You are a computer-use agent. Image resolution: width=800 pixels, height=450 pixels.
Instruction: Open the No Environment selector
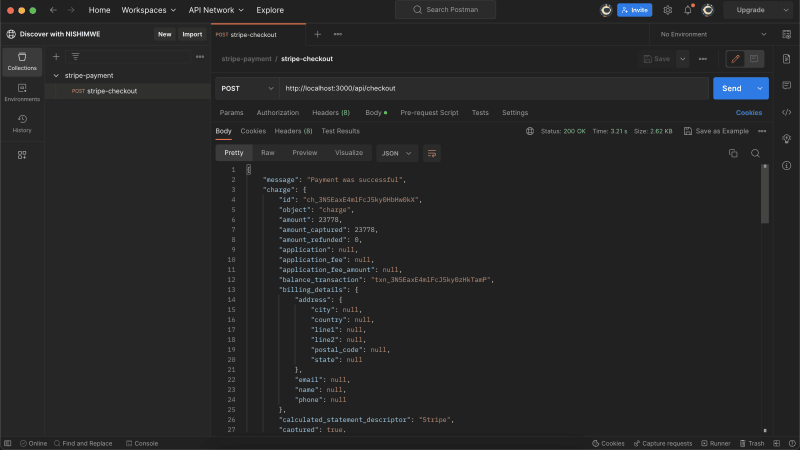pos(713,34)
